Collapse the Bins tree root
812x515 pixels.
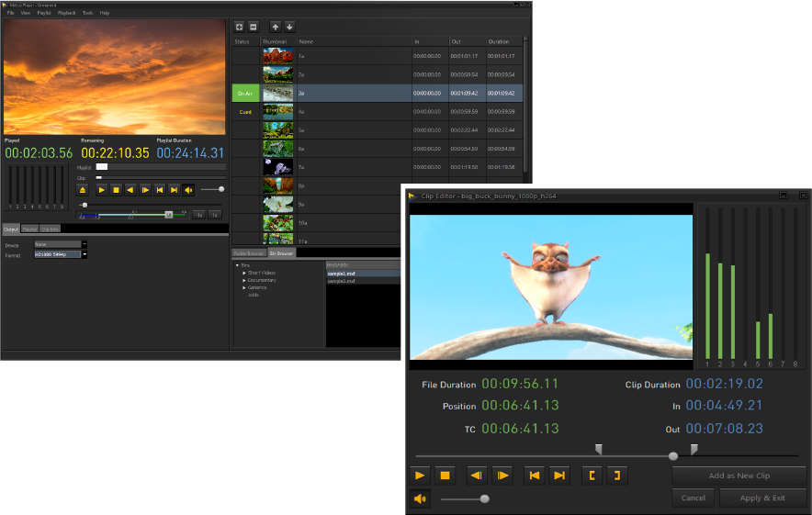(x=237, y=265)
